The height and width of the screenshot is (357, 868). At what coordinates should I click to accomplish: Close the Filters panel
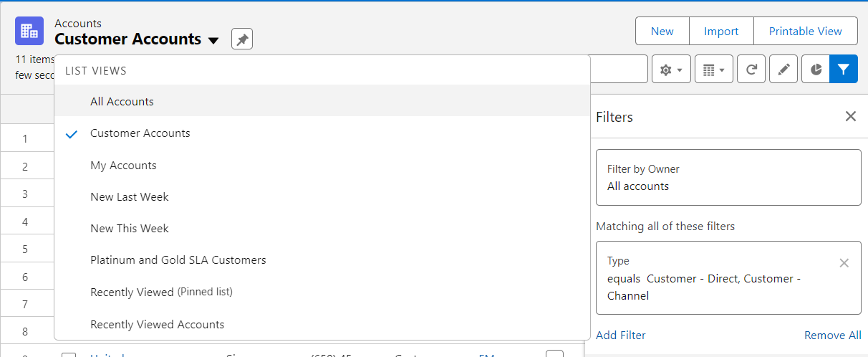851,116
